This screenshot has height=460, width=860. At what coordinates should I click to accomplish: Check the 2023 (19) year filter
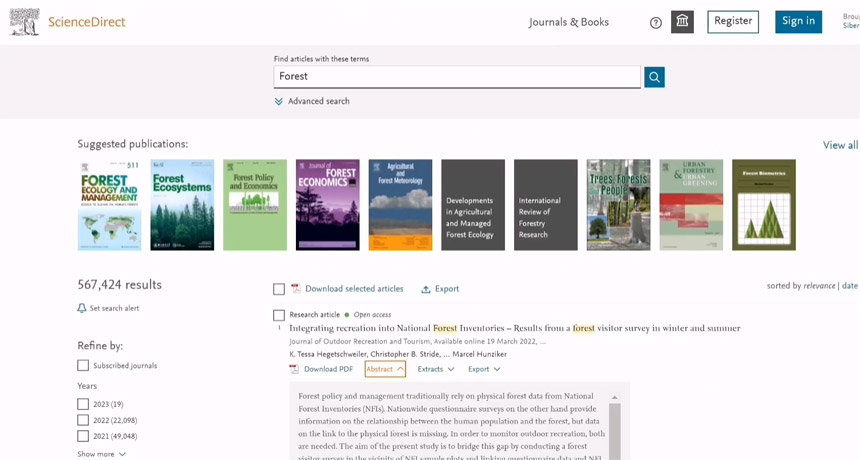coord(83,404)
